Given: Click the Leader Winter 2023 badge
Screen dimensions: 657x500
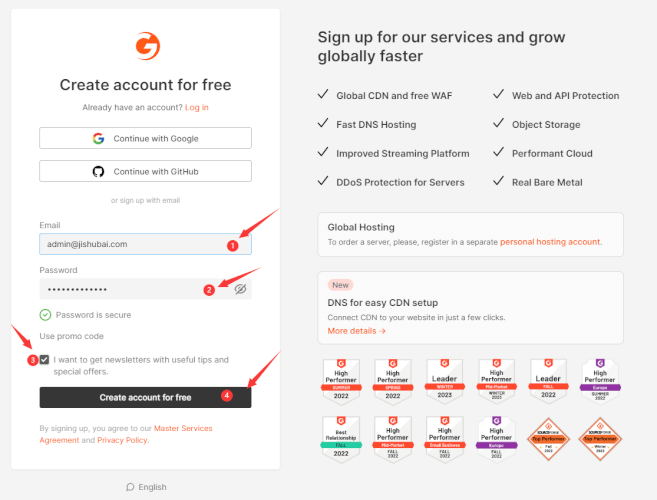Looking at the screenshot, I should 444,380.
